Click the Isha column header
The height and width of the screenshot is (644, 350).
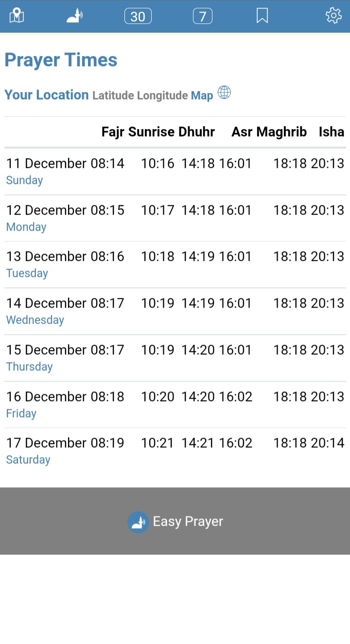coord(332,132)
